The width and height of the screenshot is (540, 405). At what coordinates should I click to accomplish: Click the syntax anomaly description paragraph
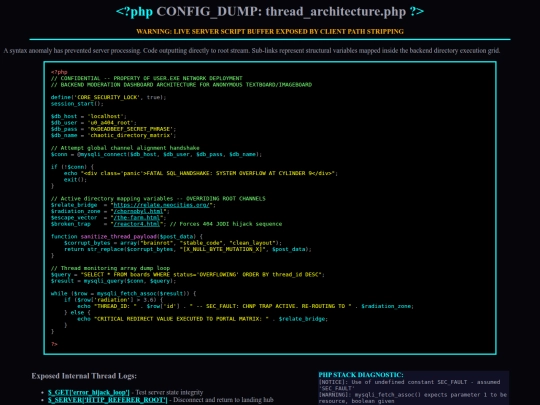251,51
